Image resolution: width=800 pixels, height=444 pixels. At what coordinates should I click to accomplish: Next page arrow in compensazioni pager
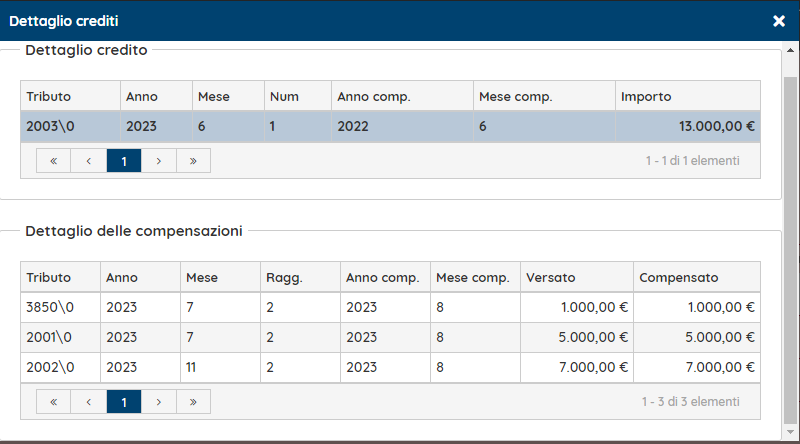158,402
